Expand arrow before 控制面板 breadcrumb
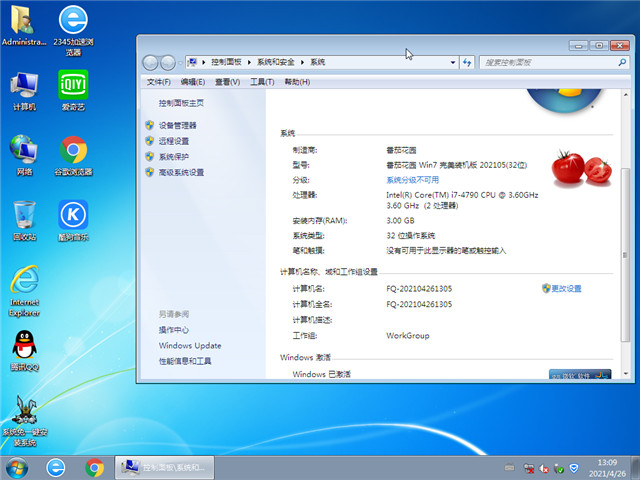The height and width of the screenshot is (480, 640). click(x=203, y=62)
